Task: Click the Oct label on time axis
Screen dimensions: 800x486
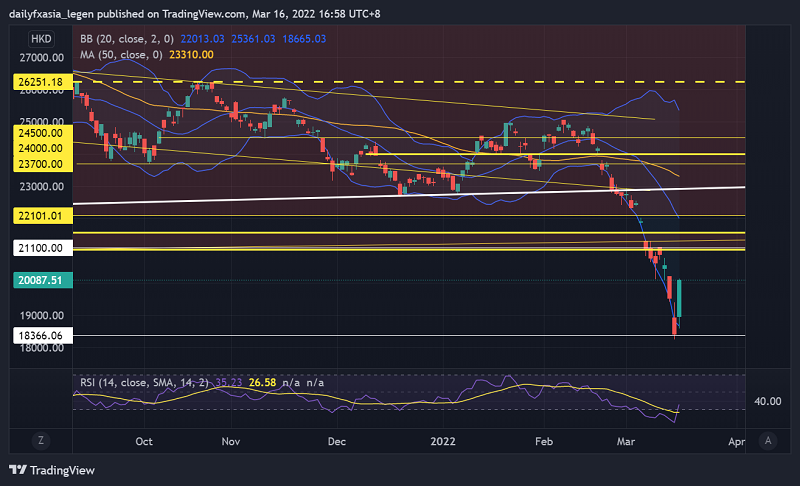Action: click(x=144, y=441)
